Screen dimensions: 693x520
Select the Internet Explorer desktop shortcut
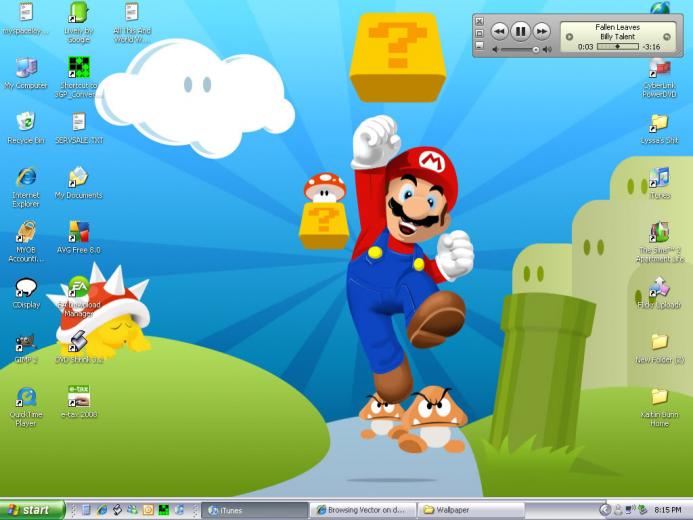coord(26,178)
